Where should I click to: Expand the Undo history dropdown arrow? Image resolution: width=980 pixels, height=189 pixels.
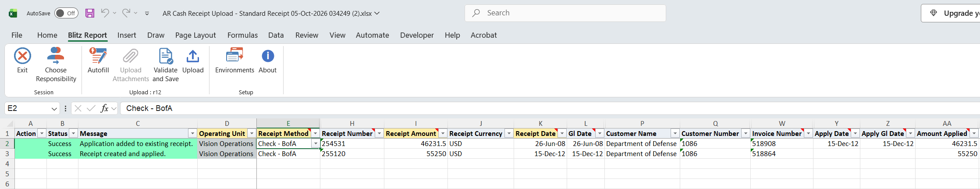tap(114, 13)
